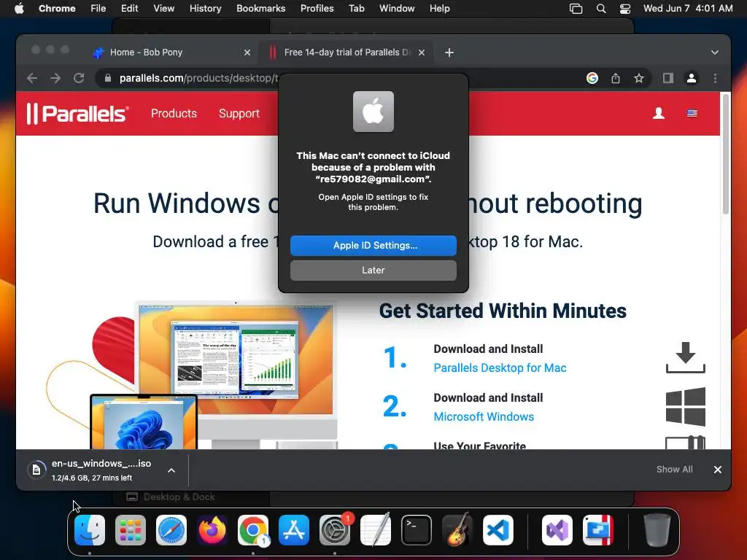
Task: Launch Visual Studio Code from the Dock
Action: click(498, 530)
